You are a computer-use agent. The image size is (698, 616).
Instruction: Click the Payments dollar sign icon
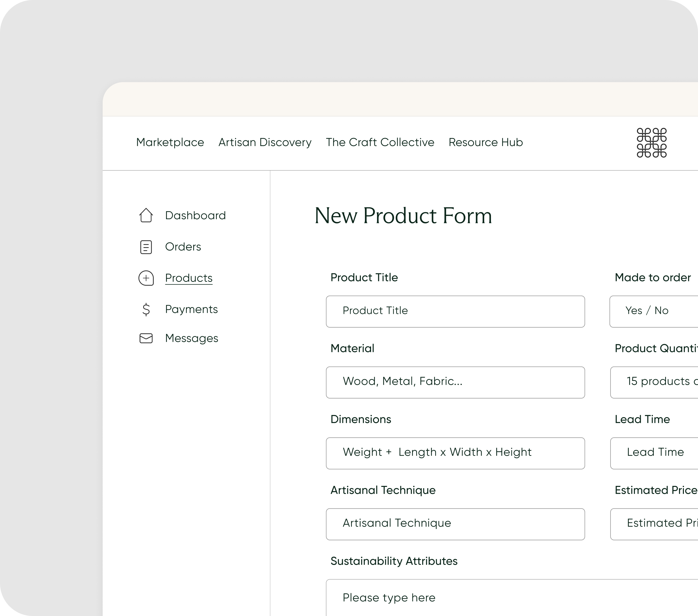pos(146,309)
